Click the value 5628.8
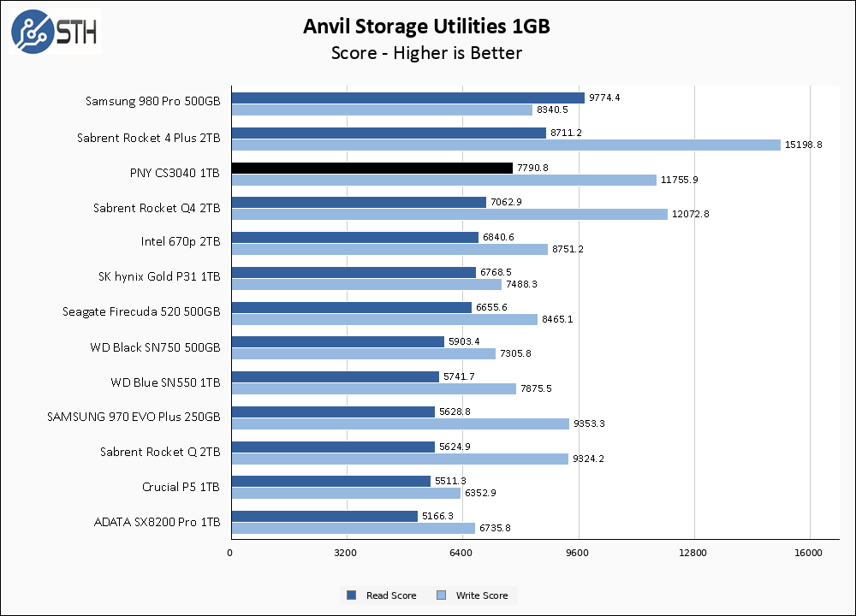The height and width of the screenshot is (616, 856). [455, 412]
